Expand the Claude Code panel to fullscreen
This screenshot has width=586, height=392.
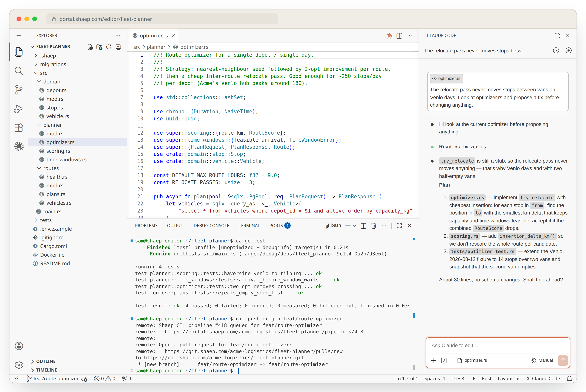[557, 36]
